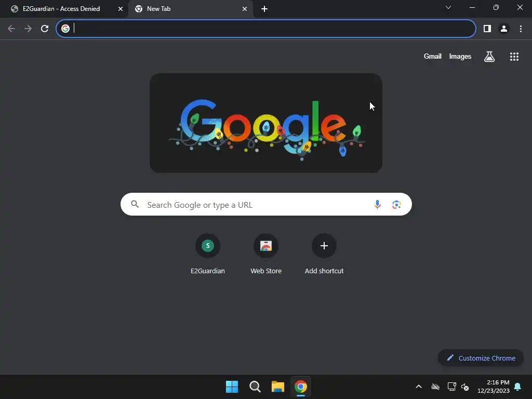Close the E2Guardian - Access Denied tab
The height and width of the screenshot is (399, 532).
(x=121, y=9)
